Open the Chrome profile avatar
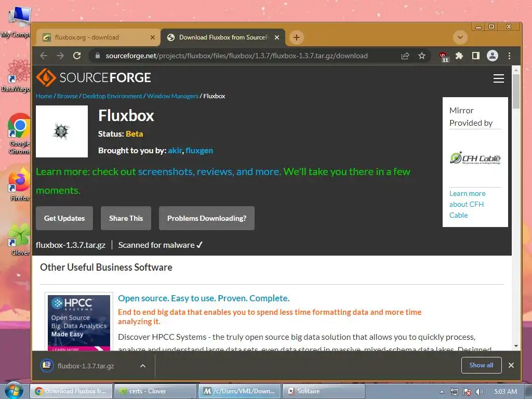Screen dimensions: 532x399 tap(493, 56)
